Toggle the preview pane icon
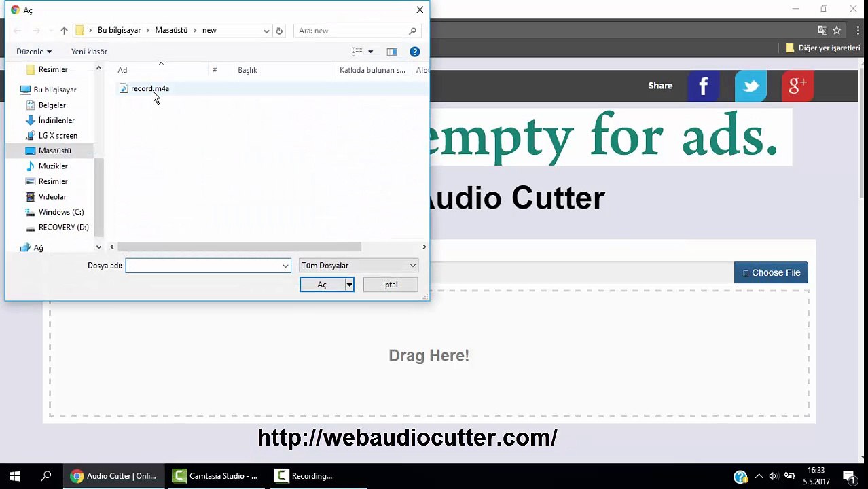868x489 pixels. point(392,52)
